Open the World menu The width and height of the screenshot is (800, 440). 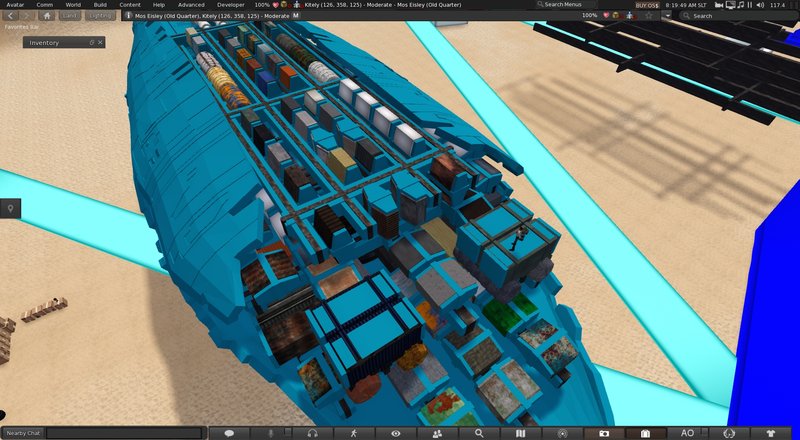pos(73,5)
